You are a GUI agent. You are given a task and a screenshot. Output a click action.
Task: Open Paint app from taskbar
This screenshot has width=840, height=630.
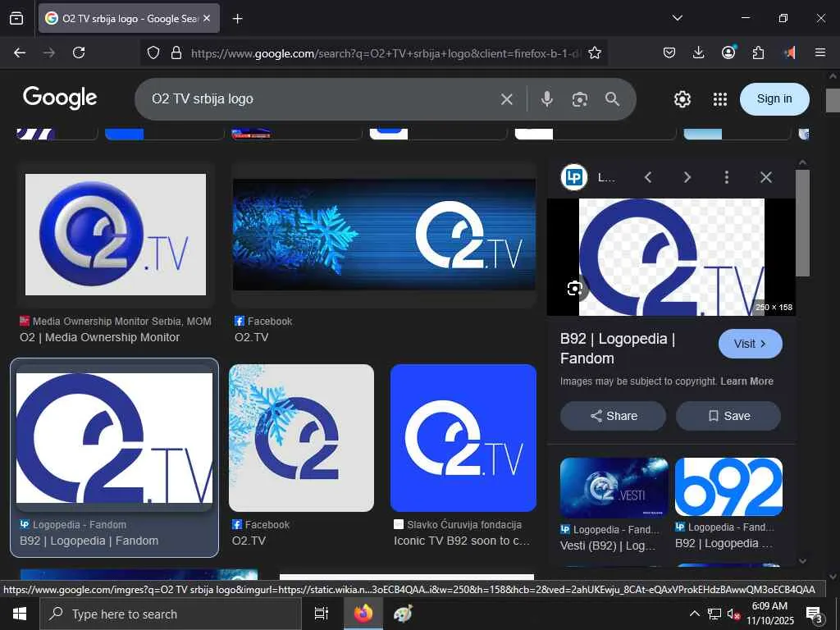coord(402,614)
